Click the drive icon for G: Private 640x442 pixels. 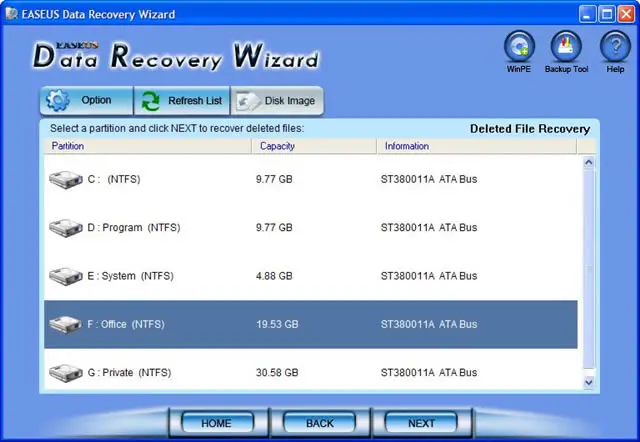[x=66, y=373]
